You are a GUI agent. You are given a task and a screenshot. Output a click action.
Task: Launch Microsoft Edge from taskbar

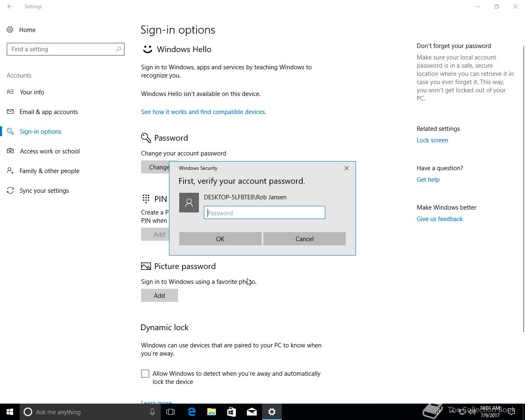(192, 412)
